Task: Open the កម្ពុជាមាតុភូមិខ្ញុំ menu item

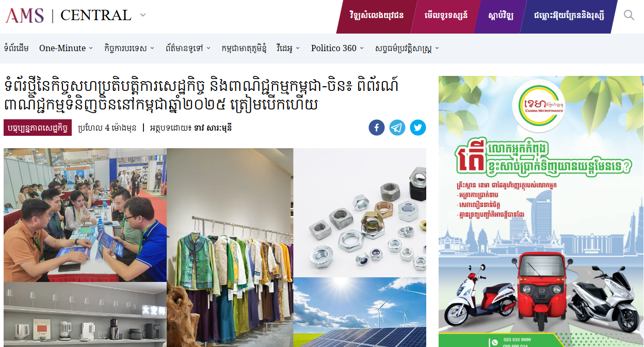Action: pos(244,48)
